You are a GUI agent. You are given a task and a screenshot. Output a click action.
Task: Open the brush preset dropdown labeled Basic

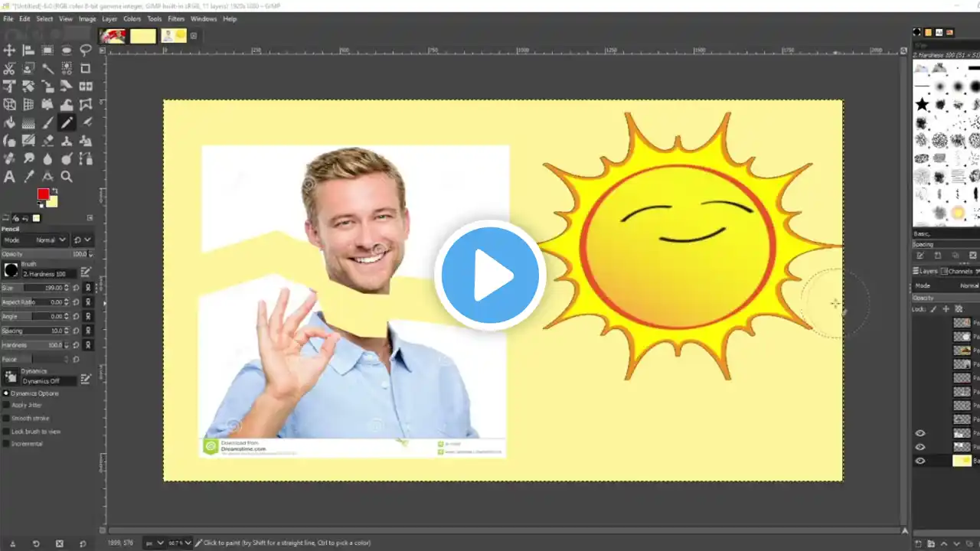(946, 233)
